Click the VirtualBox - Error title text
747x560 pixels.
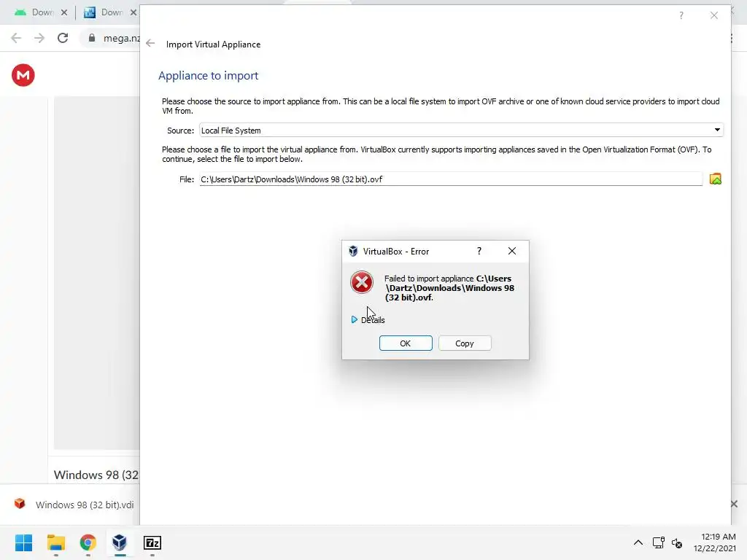(x=396, y=252)
